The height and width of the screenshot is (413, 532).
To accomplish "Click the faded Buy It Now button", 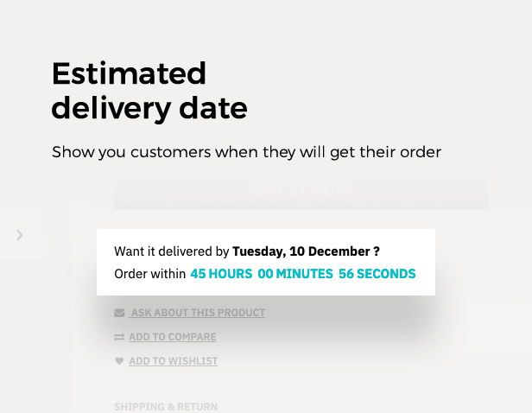I will 301,188.
